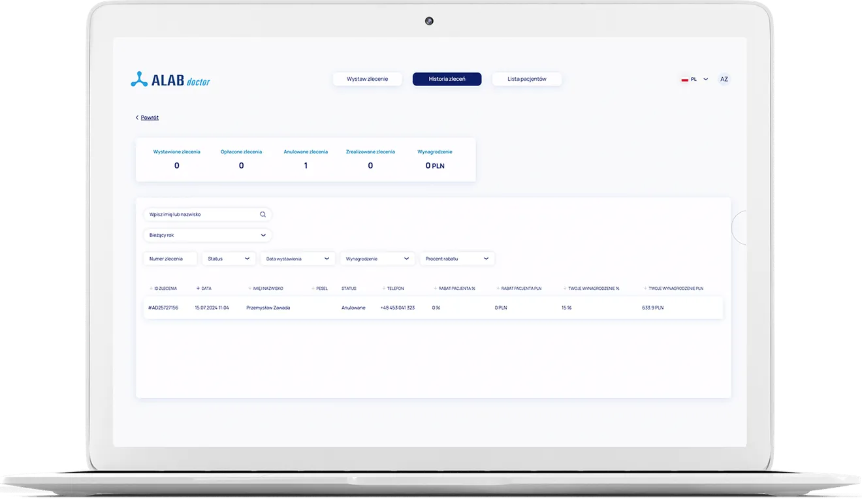
Task: Click the Wystaw zlecenie button
Action: [x=367, y=79]
